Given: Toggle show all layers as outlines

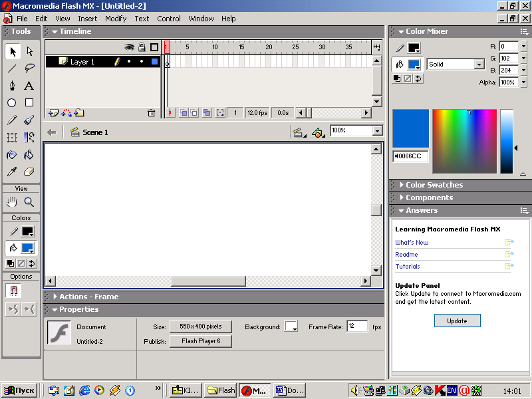Looking at the screenshot, I should 154,47.
